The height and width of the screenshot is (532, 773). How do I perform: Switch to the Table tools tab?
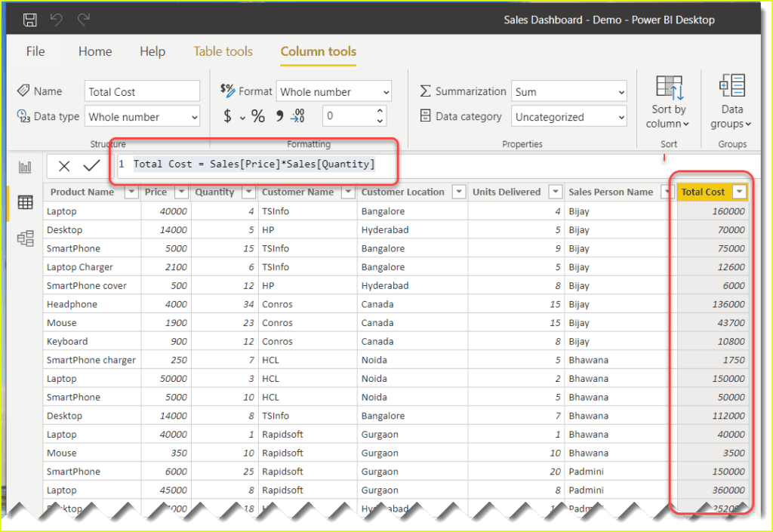coord(223,51)
